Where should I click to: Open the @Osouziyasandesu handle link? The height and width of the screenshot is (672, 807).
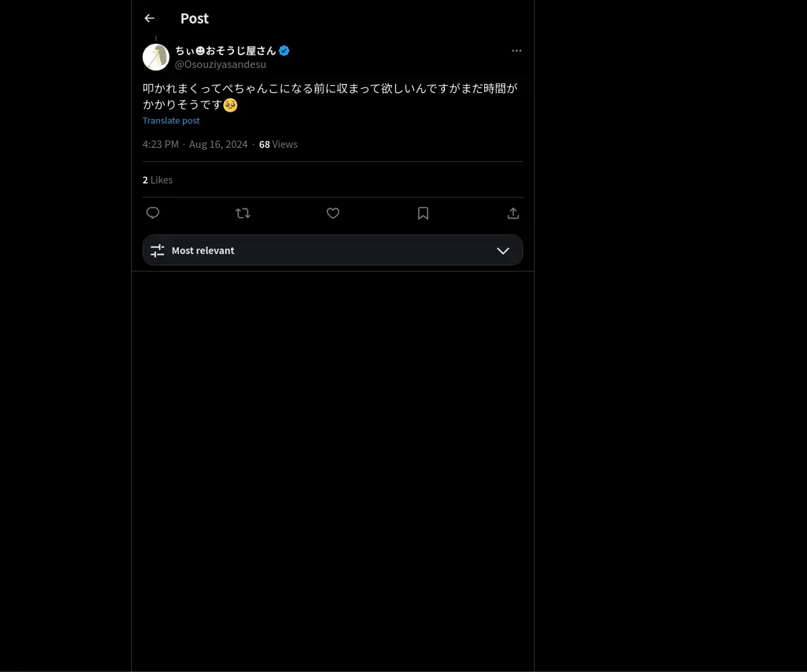221,65
